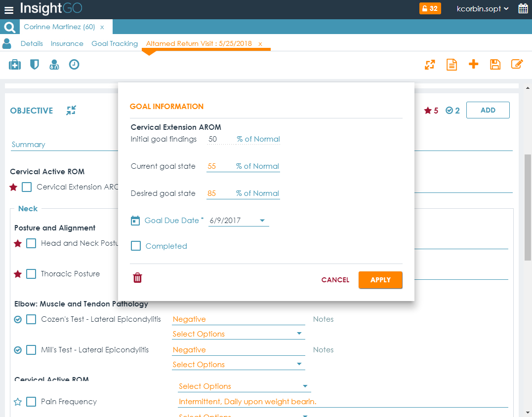The width and height of the screenshot is (532, 417).
Task: Delete goal using the trash icon
Action: tap(138, 278)
